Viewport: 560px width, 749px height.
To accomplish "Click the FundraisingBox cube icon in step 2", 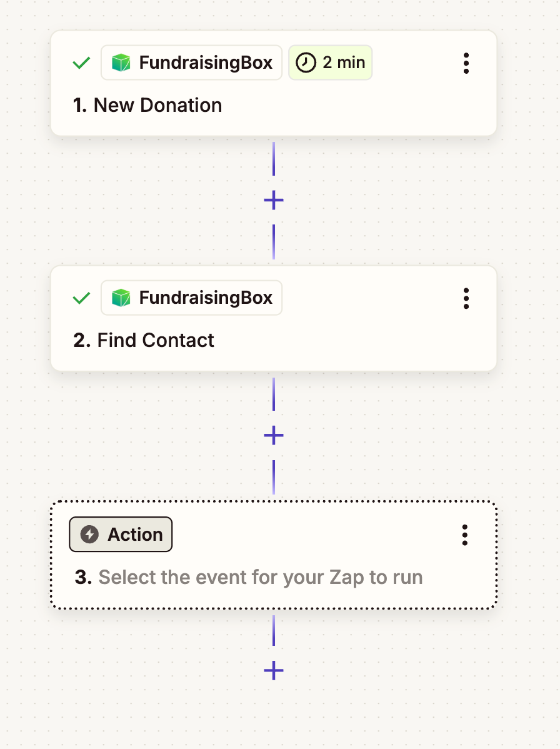I will click(x=121, y=298).
